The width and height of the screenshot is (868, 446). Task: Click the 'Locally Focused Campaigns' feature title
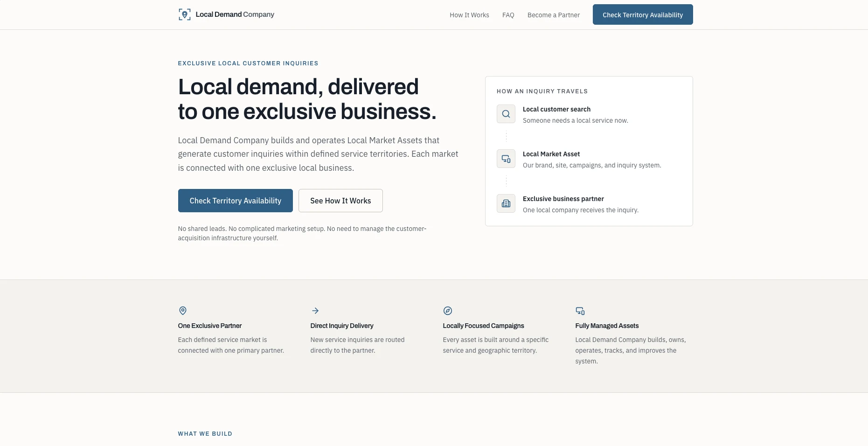click(x=483, y=326)
